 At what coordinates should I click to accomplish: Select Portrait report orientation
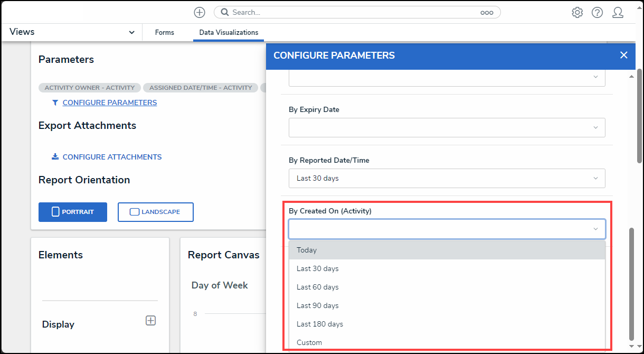[x=73, y=212]
